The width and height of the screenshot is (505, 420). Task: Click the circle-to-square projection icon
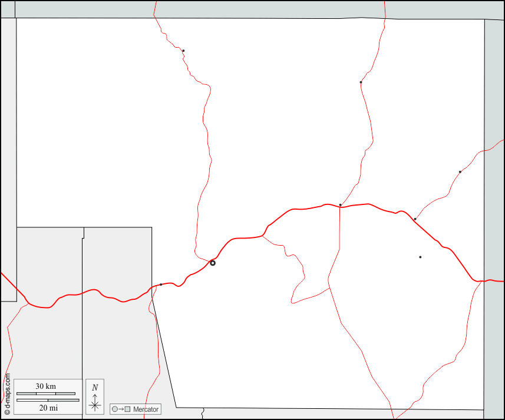click(121, 409)
